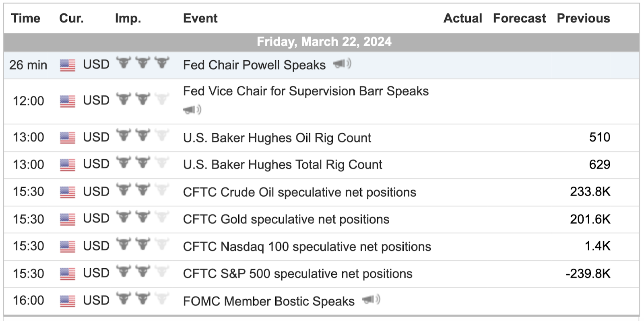This screenshot has height=321, width=644.
Task: Click US flag in CFTC S&P 500 row
Action: click(x=68, y=274)
